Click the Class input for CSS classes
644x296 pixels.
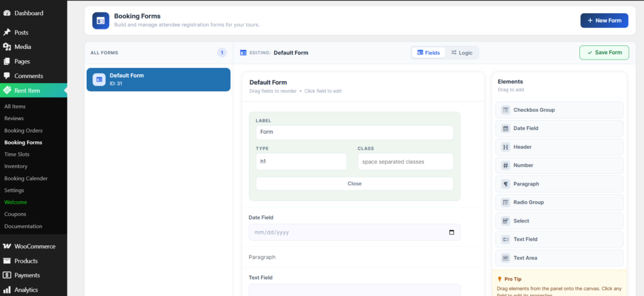point(406,162)
